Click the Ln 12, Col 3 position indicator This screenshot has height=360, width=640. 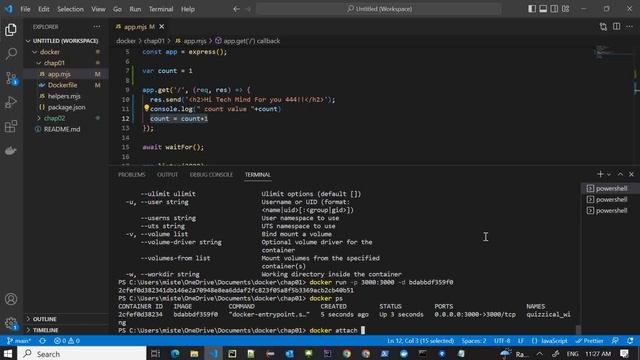tap(420, 341)
